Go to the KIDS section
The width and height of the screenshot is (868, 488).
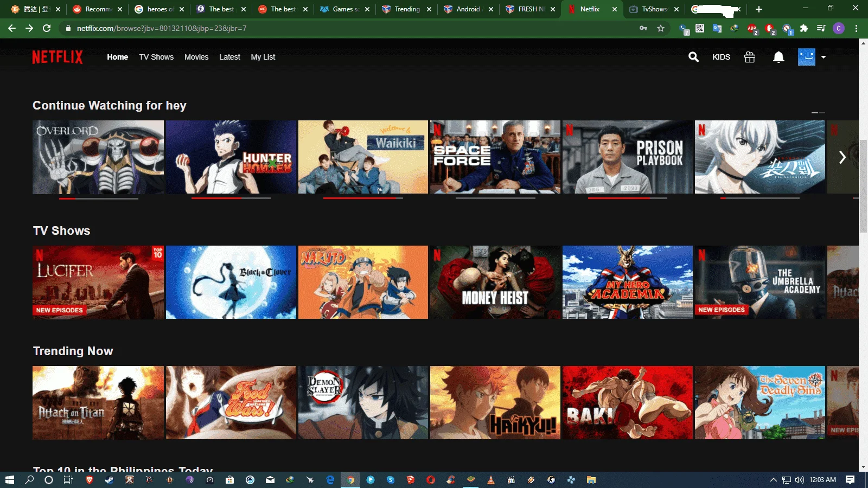721,57
